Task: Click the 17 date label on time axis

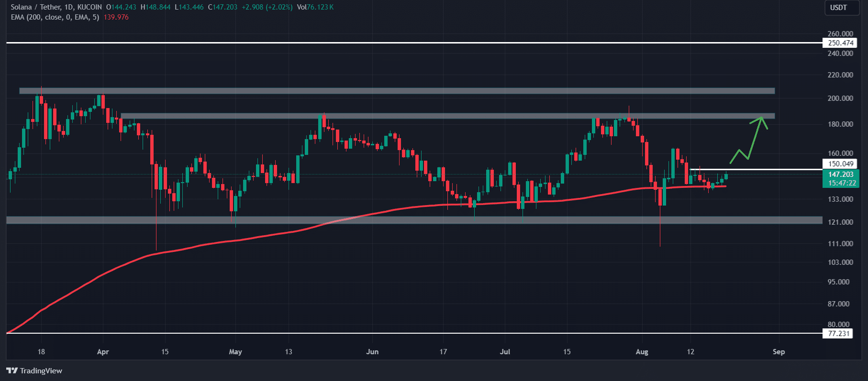Action: pyautogui.click(x=443, y=352)
